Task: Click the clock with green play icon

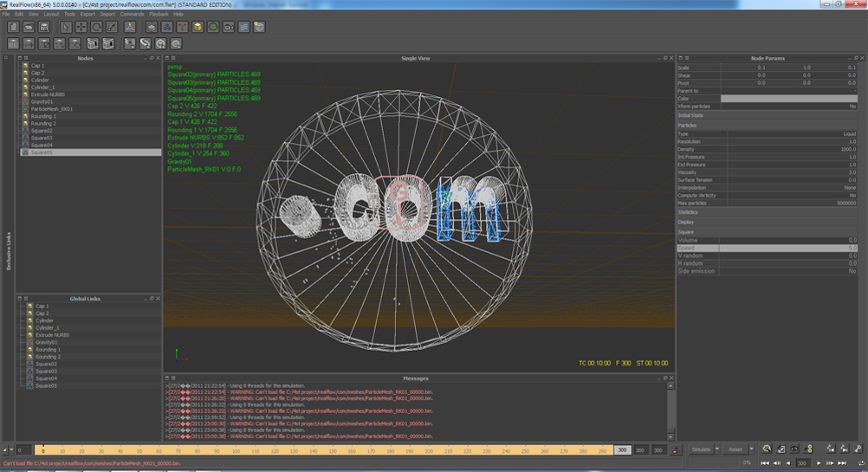Action: 160,43
